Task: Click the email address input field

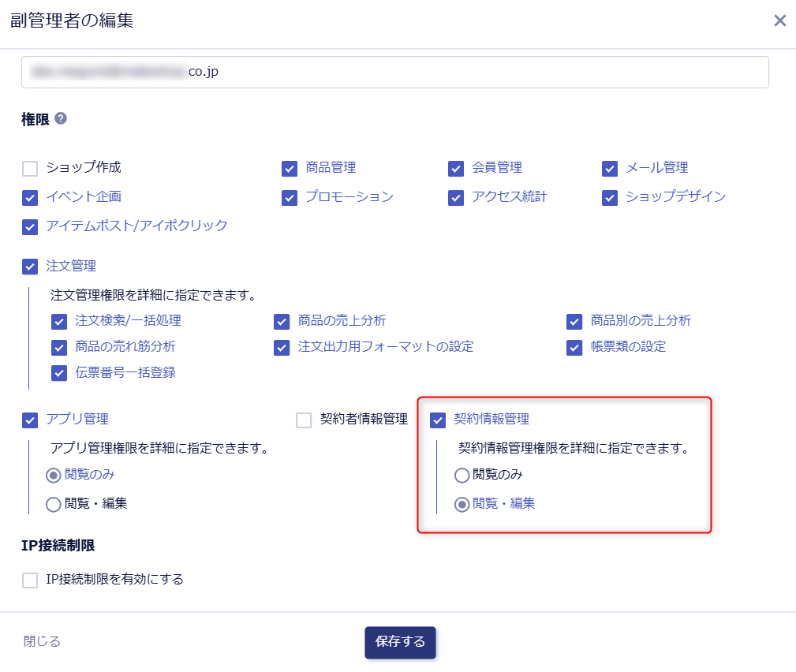Action: pyautogui.click(x=395, y=72)
